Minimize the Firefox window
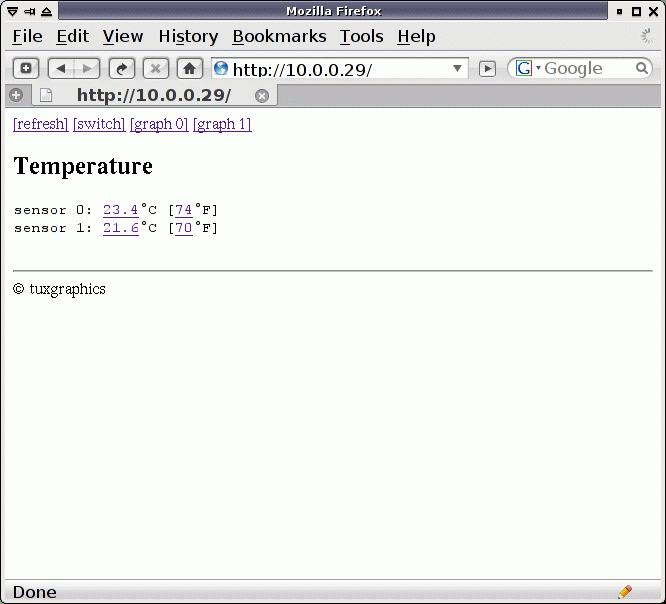Viewport: 666px width, 604px height. click(x=619, y=12)
